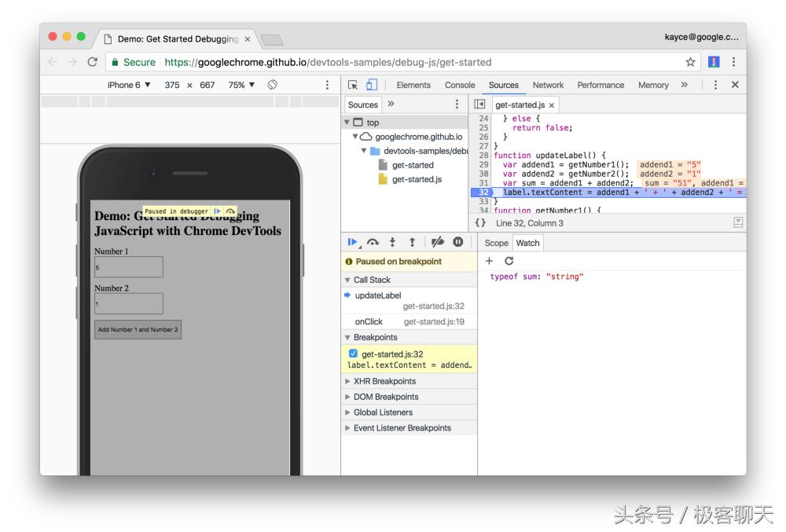The height and width of the screenshot is (532, 786).
Task: Click inside the Number 1 input field
Action: (128, 267)
